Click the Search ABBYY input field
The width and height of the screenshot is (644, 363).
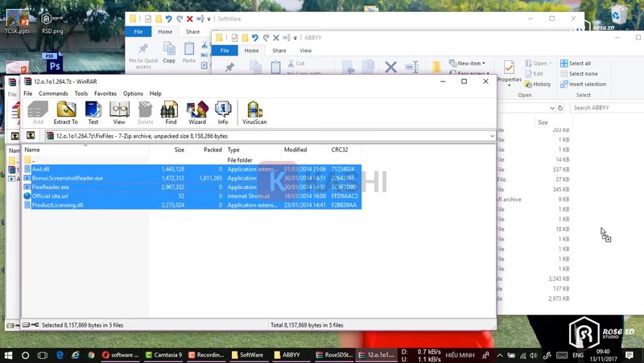pos(607,108)
